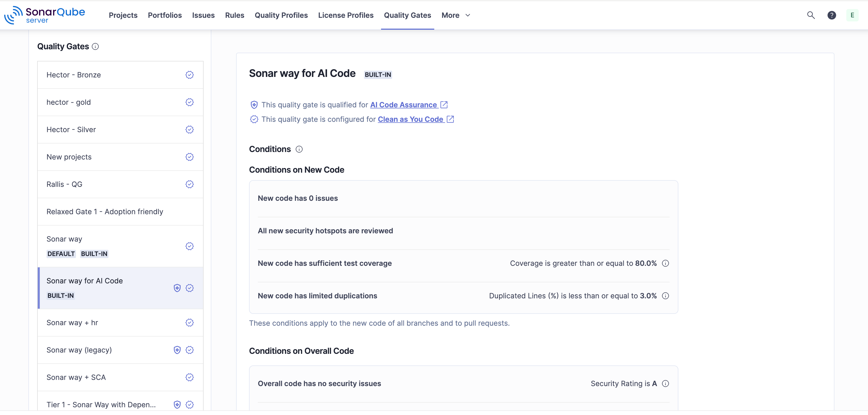
Task: Click the info icon beside Quality Gates heading
Action: [x=95, y=46]
